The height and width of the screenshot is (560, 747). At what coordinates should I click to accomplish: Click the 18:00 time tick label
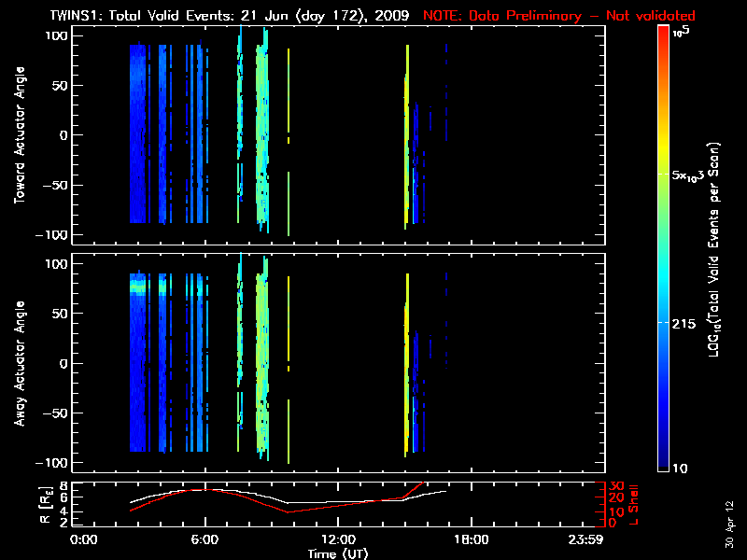tap(471, 539)
